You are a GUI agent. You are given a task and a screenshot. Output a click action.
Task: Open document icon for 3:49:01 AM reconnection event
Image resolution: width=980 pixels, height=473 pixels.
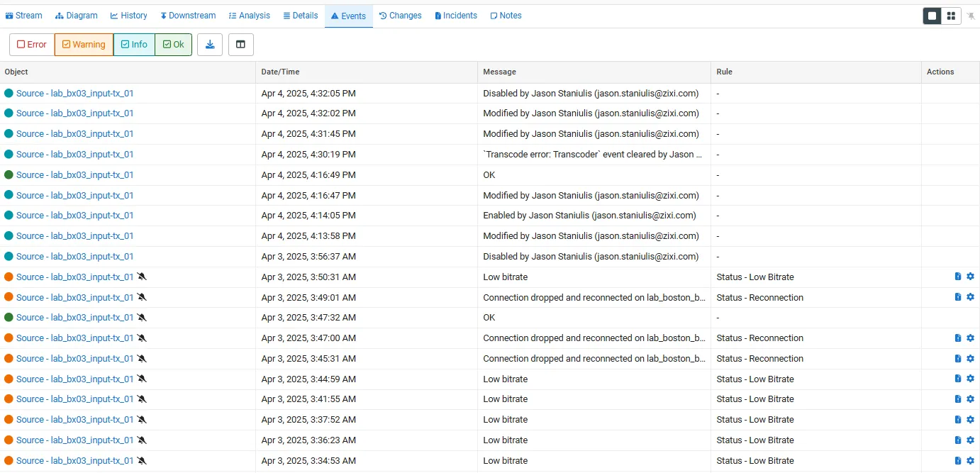click(958, 298)
